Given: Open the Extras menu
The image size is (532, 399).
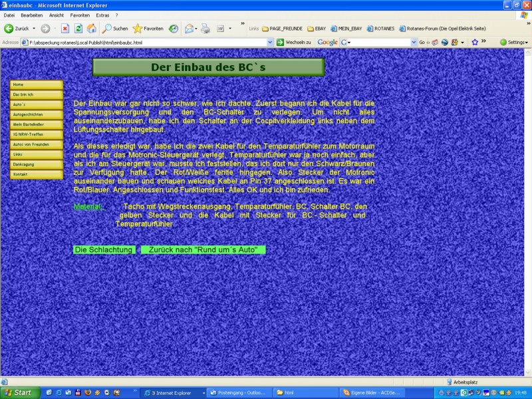Looking at the screenshot, I should (x=102, y=15).
